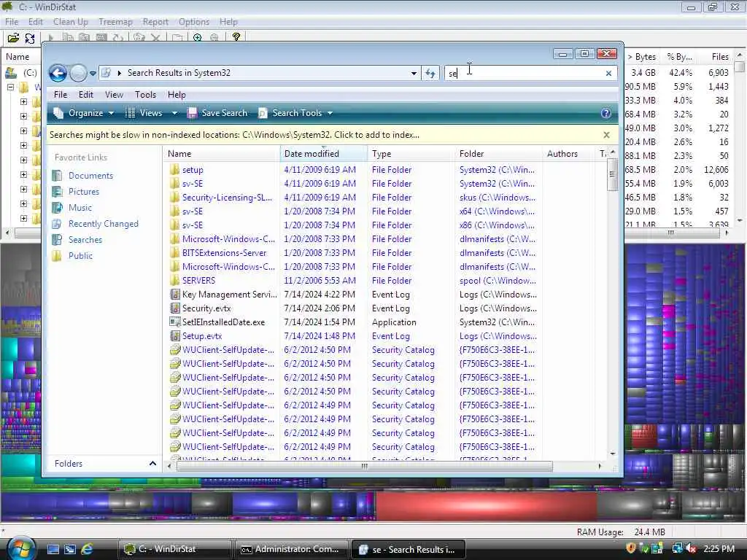Viewport: 747px width, 560px height.
Task: Click the security shield tray icon
Action: coord(631,548)
